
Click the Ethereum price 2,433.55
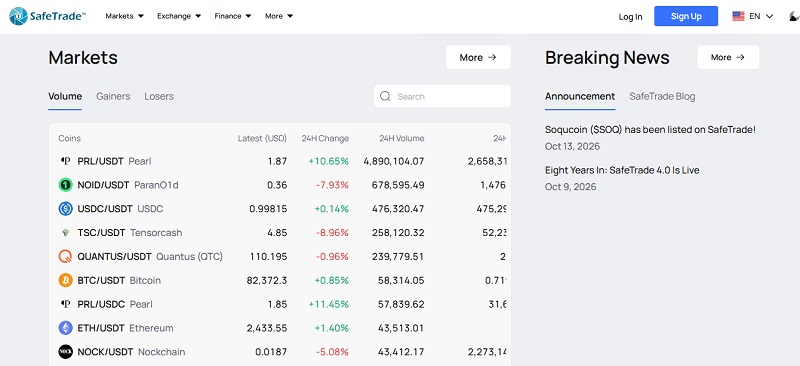(x=267, y=328)
